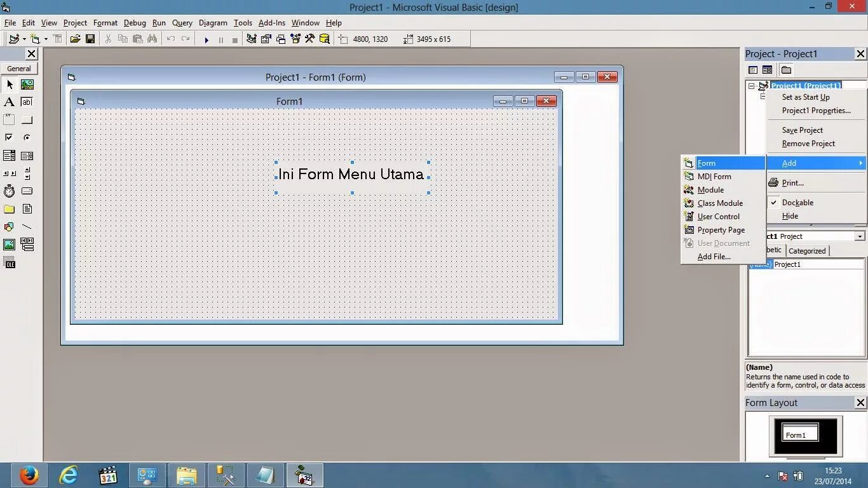Image resolution: width=868 pixels, height=488 pixels.
Task: Expand the Add submenu arrow
Action: (x=861, y=163)
